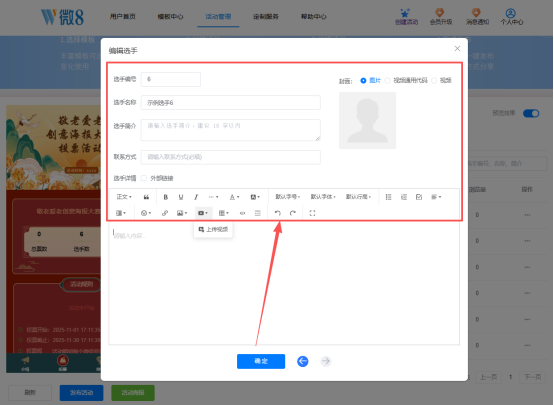Insert a blockquote with the quote icon

click(x=146, y=197)
